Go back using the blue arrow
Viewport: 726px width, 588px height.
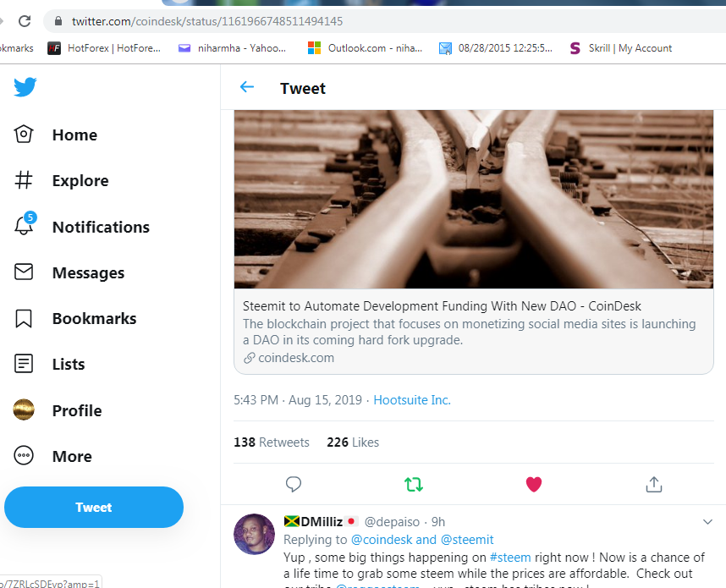click(x=246, y=87)
